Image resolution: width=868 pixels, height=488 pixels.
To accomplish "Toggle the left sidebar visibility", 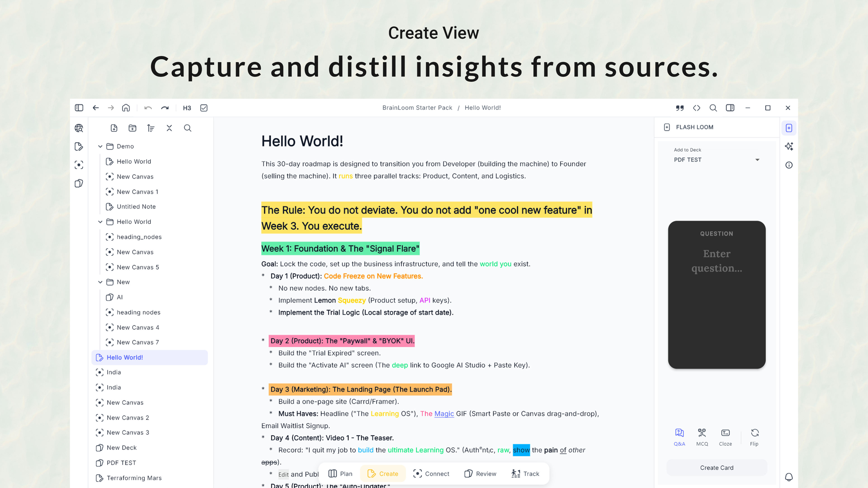I will tap(78, 108).
